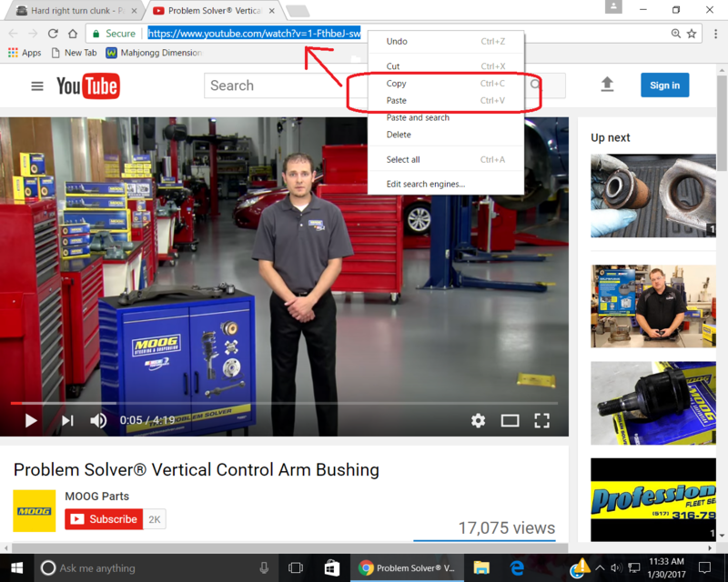The height and width of the screenshot is (582, 728).
Task: Close the Problem Solver YouTube tab
Action: (x=271, y=11)
